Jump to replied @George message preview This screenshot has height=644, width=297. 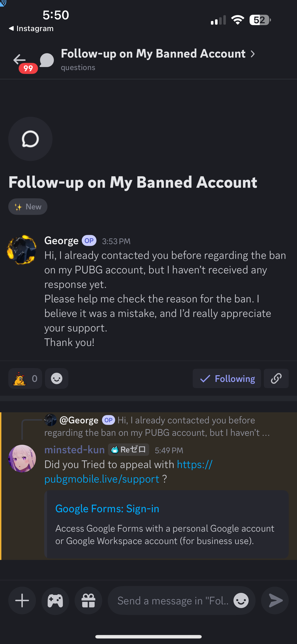coord(157,426)
